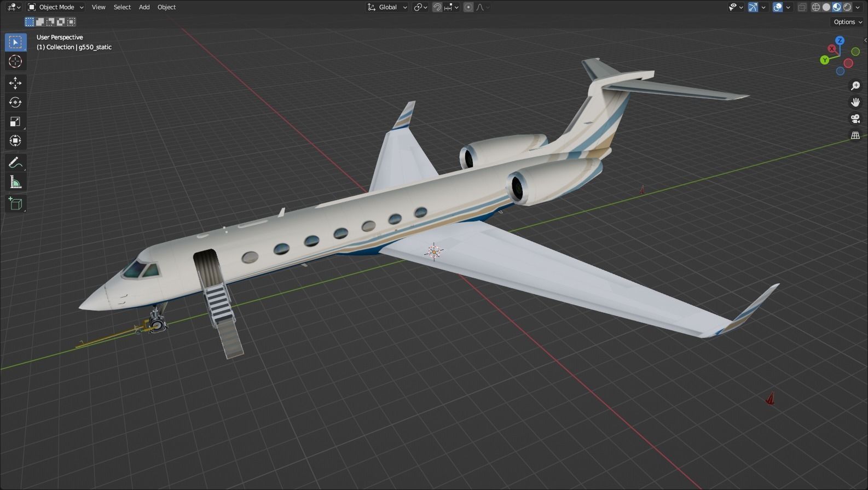Expand the shading settings dropdown arrow

click(x=857, y=7)
